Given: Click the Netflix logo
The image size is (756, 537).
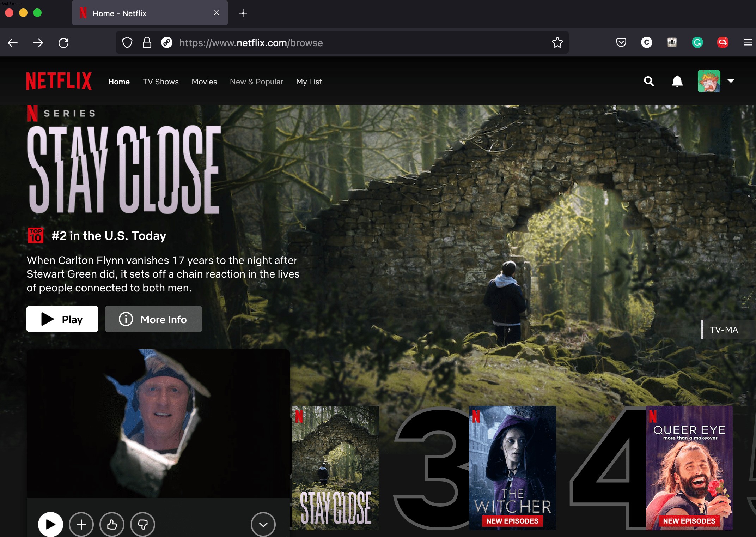Looking at the screenshot, I should point(59,81).
